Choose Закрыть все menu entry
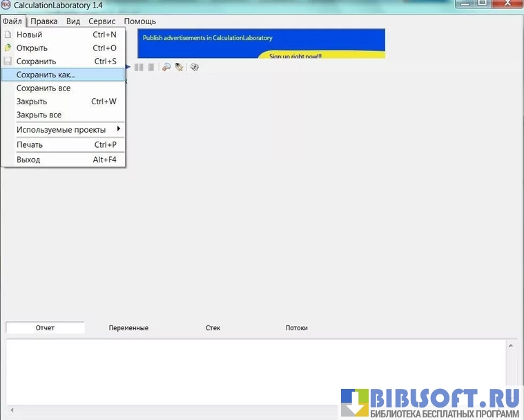 coord(39,115)
